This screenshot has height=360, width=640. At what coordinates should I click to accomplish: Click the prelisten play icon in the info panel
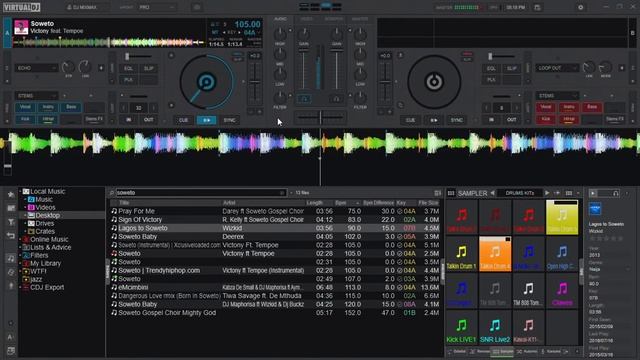pos(593,193)
